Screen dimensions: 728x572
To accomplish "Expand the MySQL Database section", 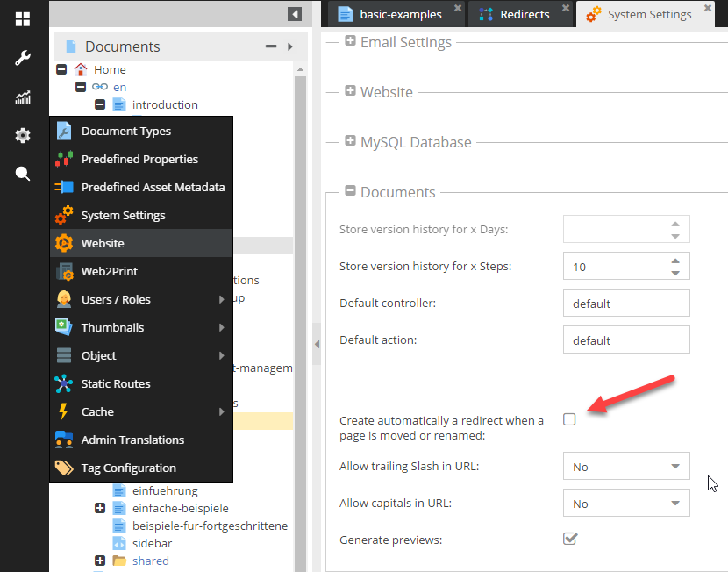I will click(x=350, y=141).
